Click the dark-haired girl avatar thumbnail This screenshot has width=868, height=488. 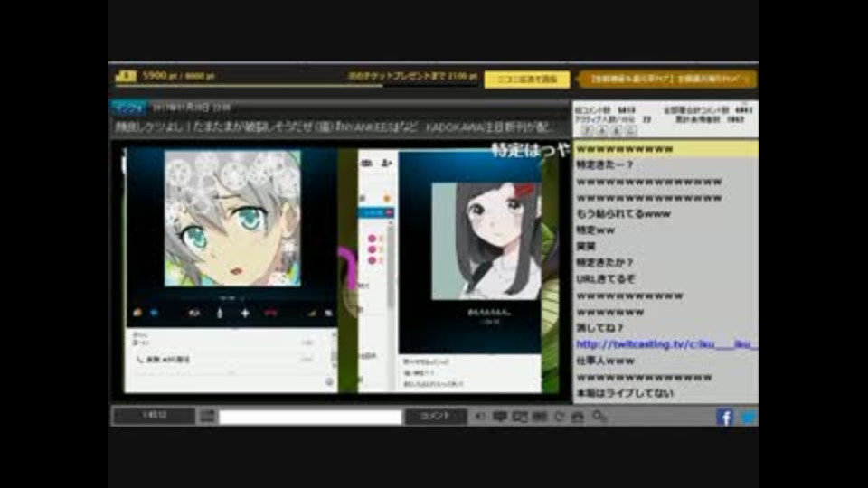tap(486, 241)
